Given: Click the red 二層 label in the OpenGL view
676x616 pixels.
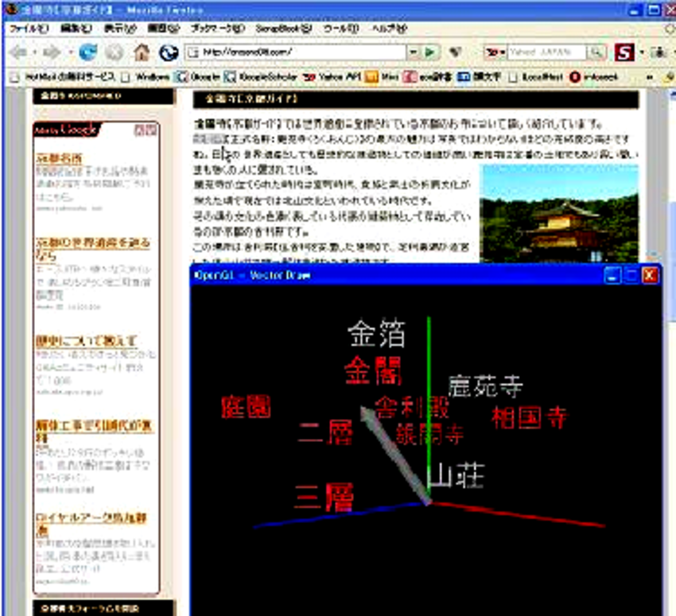Looking at the screenshot, I should click(x=326, y=432).
